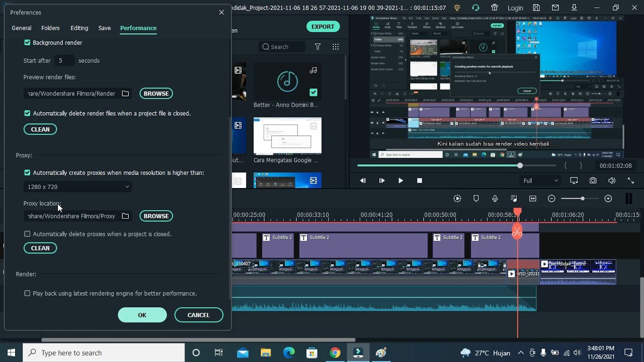The image size is (644, 362).
Task: Click the lightbulb tips icon in title bar
Action: (457, 8)
